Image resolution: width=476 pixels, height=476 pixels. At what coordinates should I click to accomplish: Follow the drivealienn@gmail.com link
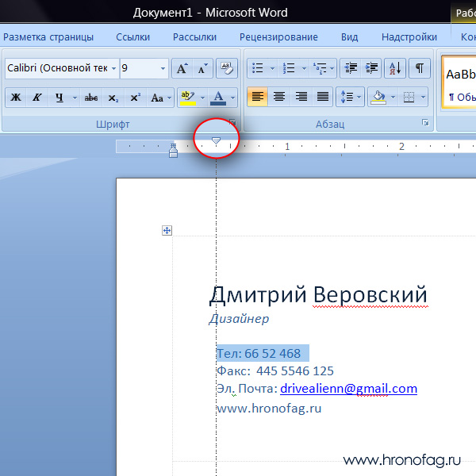click(x=348, y=389)
